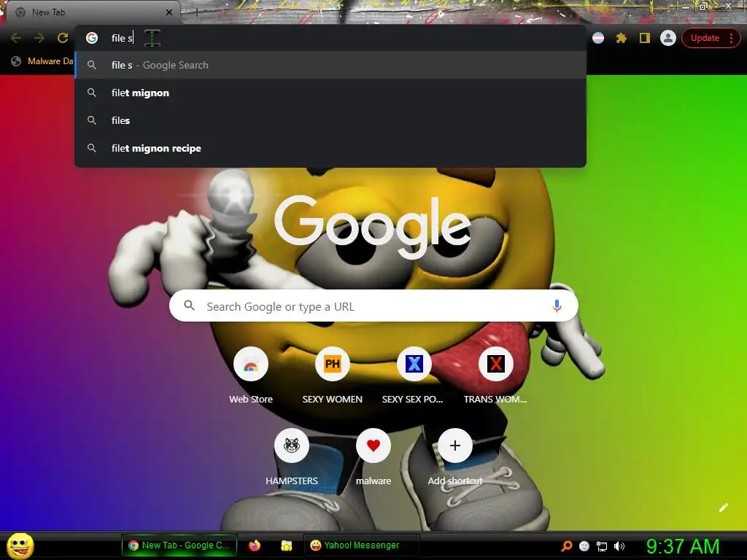Click the smiley face tray icon
The image size is (747, 560).
pos(584,546)
